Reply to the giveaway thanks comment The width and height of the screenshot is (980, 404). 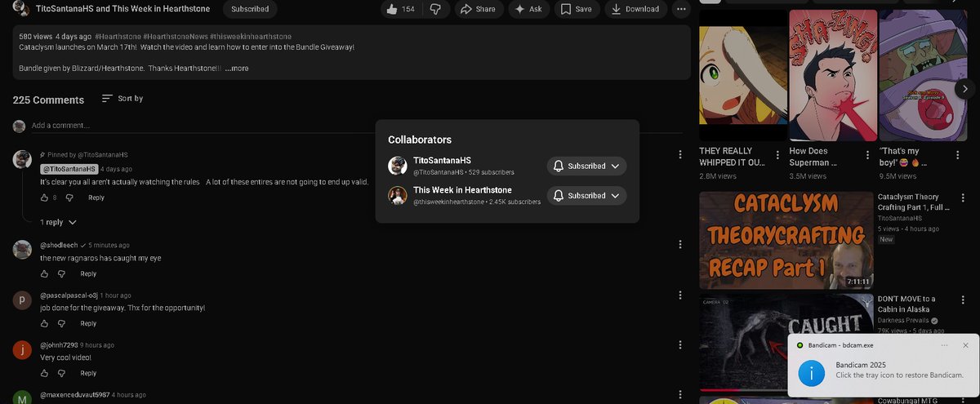click(88, 323)
